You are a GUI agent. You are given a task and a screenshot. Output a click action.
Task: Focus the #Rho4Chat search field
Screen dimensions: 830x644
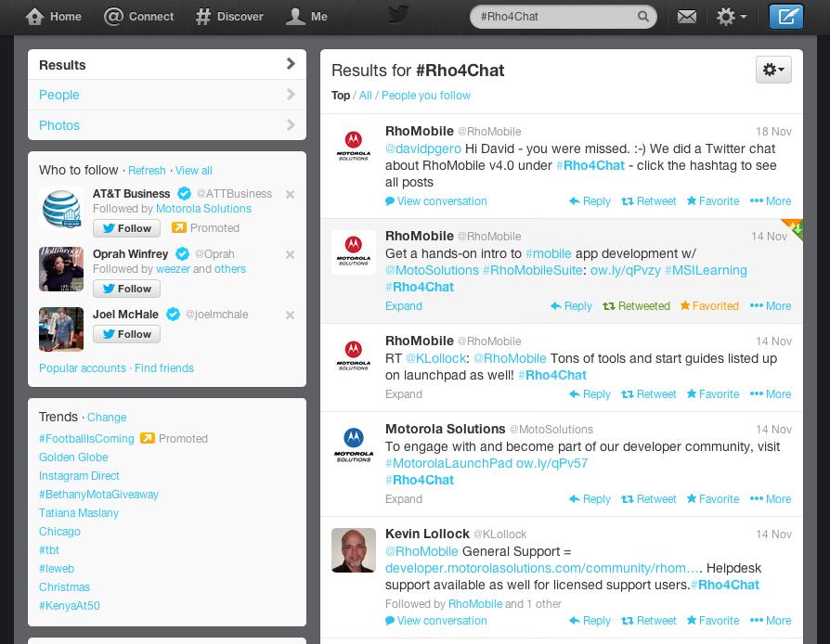[x=564, y=17]
